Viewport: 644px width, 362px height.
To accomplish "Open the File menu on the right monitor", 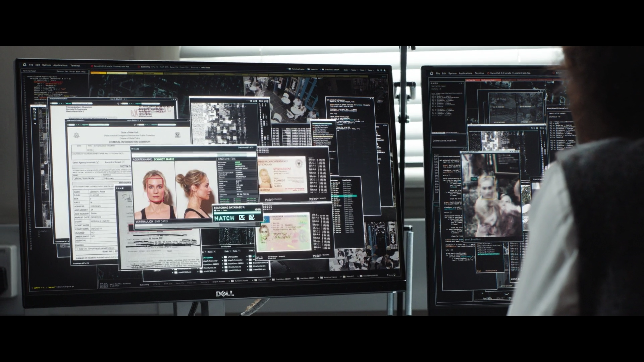I will click(438, 73).
